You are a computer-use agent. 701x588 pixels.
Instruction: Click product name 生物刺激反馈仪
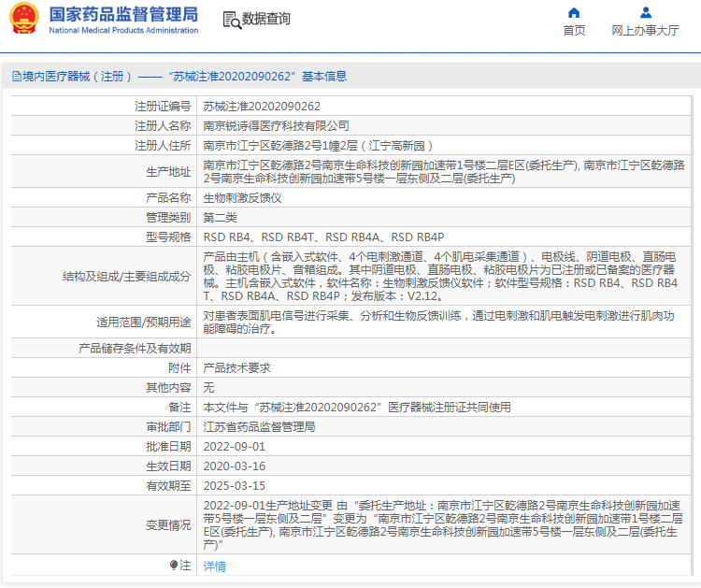[242, 198]
